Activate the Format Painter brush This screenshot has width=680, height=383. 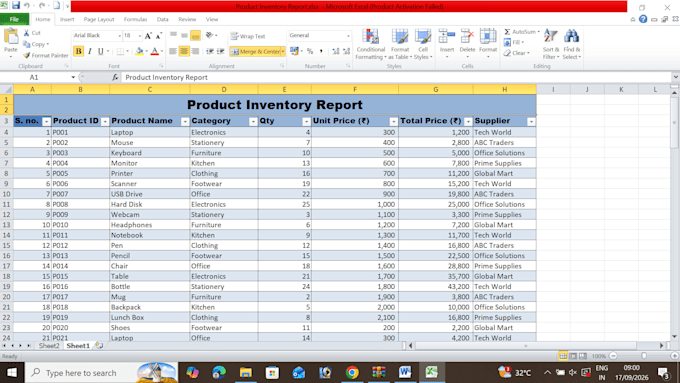[46, 56]
